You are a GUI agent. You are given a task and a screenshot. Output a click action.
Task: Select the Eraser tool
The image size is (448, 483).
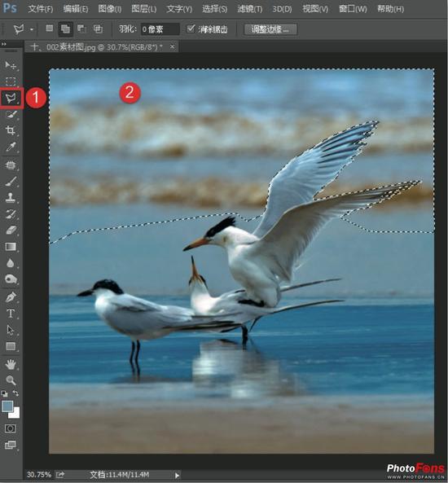pyautogui.click(x=11, y=231)
